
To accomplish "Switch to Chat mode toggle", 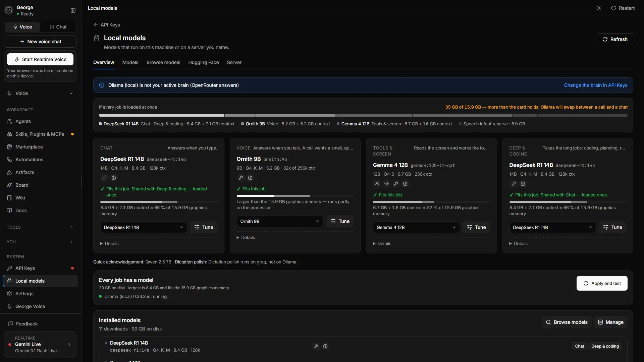I will [58, 27].
